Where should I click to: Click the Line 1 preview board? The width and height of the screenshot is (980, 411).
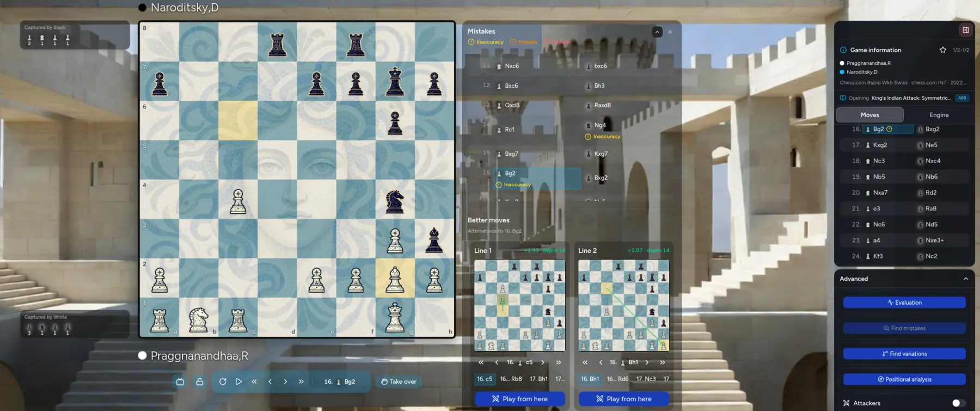pos(519,305)
